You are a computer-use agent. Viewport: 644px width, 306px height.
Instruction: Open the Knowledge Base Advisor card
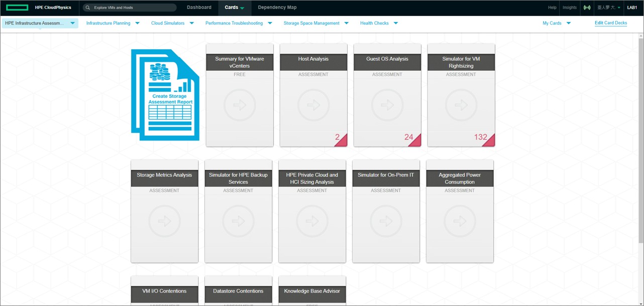click(x=312, y=291)
